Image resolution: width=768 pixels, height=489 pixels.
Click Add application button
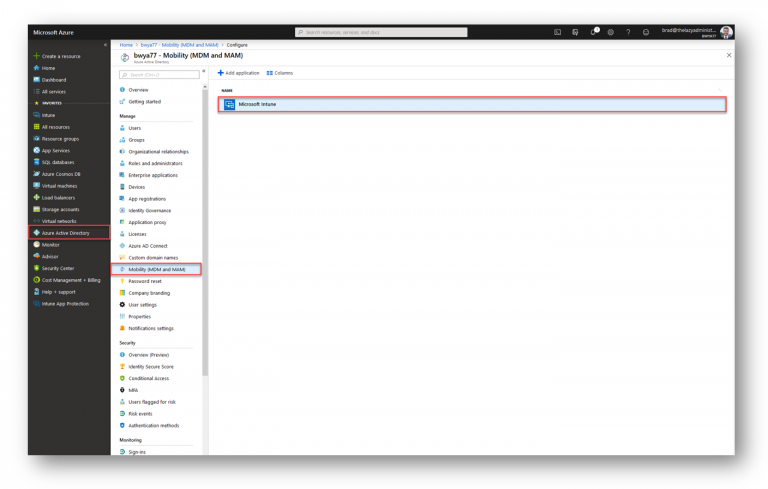(239, 73)
